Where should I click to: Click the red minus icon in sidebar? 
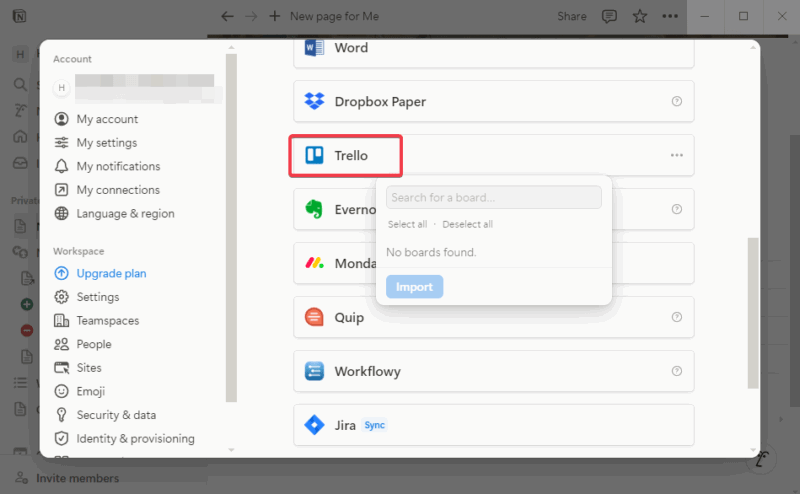click(x=27, y=331)
